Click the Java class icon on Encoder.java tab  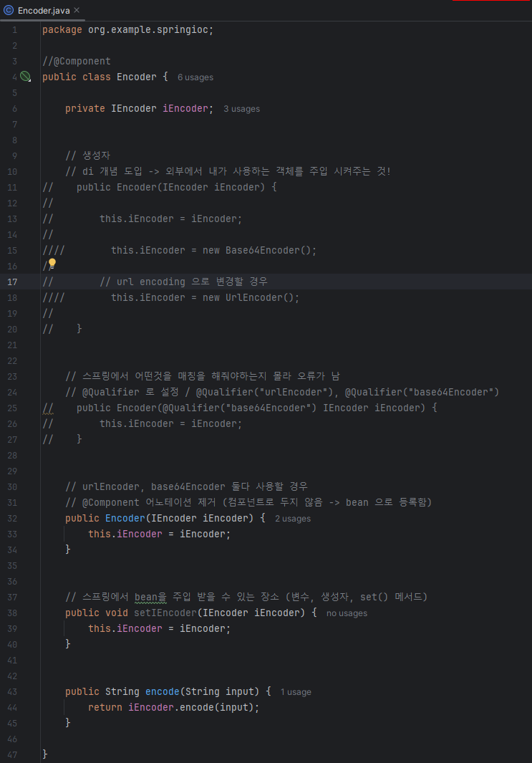click(9, 10)
